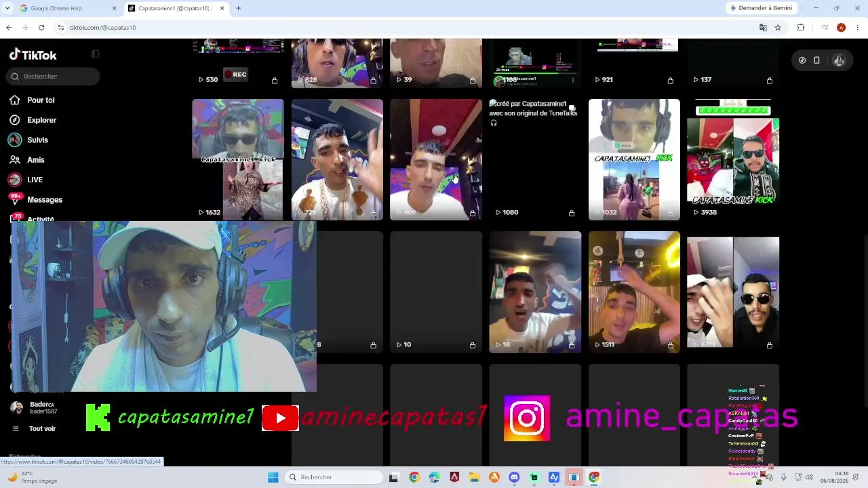Open File Explorer from the taskbar

[474, 477]
